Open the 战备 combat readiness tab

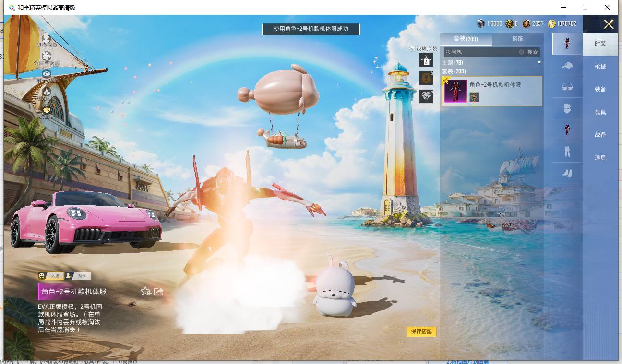(600, 135)
